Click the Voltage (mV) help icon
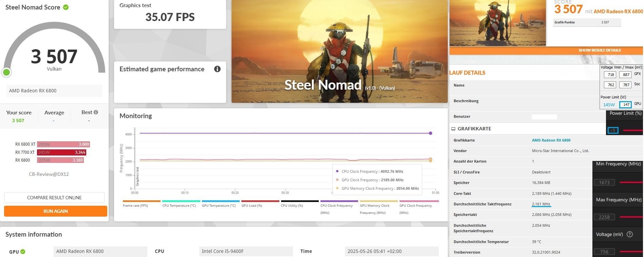This screenshot has width=644, height=257. [x=630, y=234]
